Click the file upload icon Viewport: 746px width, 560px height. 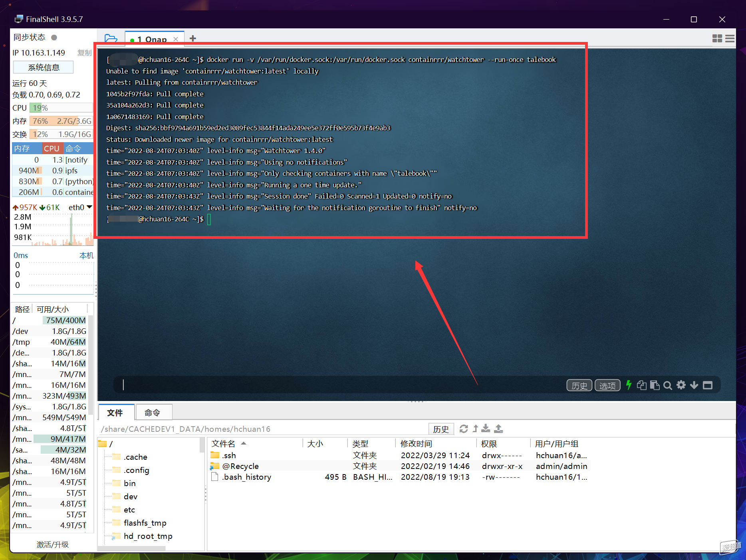498,429
